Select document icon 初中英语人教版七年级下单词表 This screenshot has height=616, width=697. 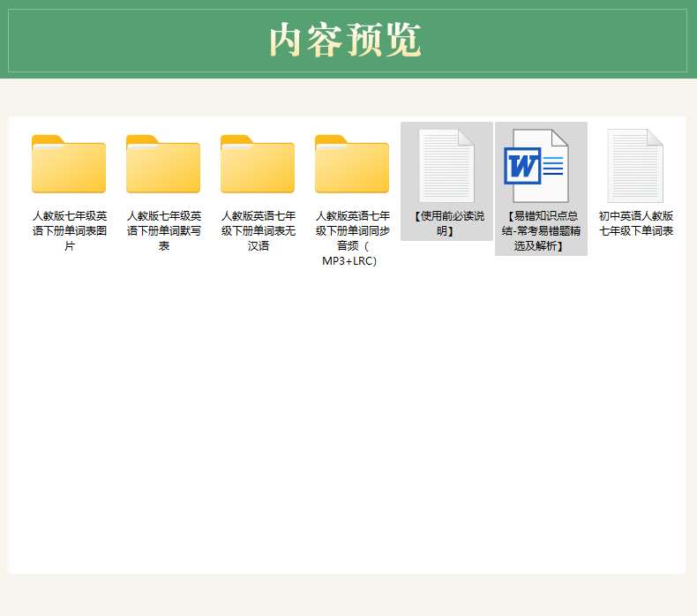click(x=635, y=165)
